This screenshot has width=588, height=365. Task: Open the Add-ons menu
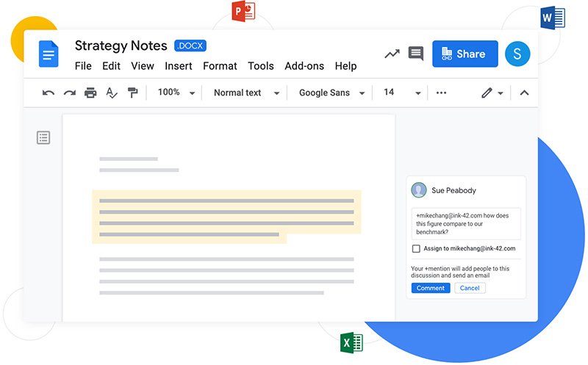[304, 66]
